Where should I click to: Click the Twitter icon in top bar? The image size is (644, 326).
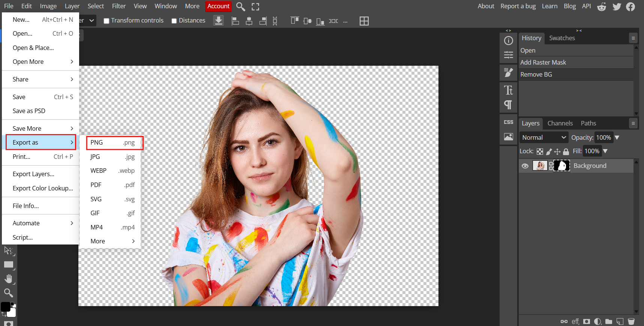click(x=617, y=6)
